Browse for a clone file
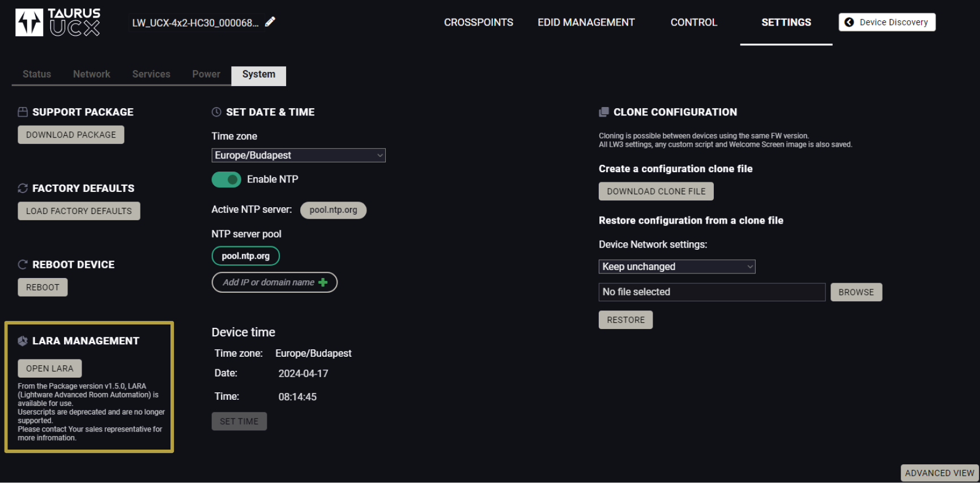 (856, 292)
